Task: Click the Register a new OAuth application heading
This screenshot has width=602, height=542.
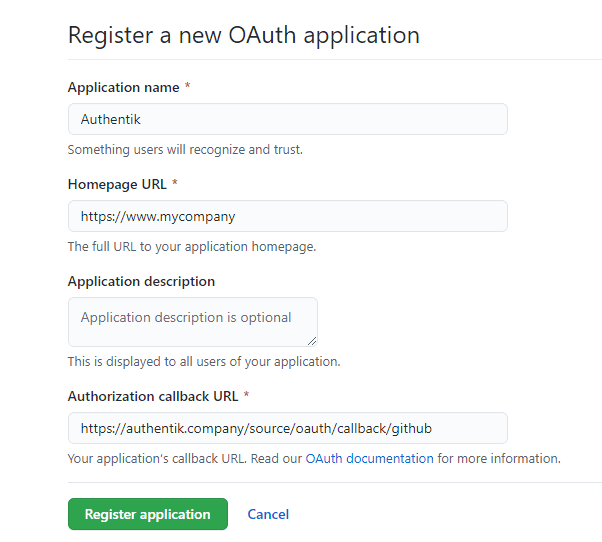Action: 243,36
